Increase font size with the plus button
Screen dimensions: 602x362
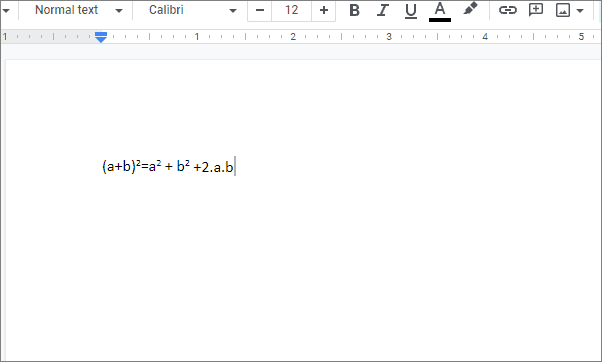point(324,10)
